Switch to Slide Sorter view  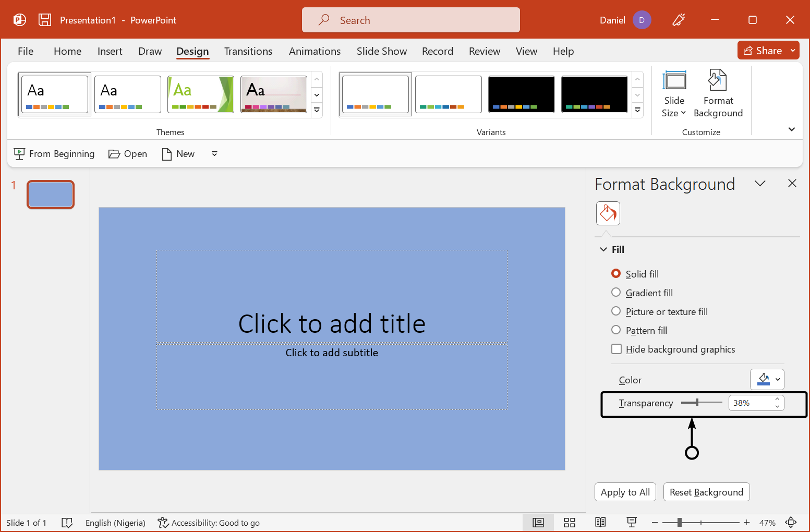pos(569,522)
